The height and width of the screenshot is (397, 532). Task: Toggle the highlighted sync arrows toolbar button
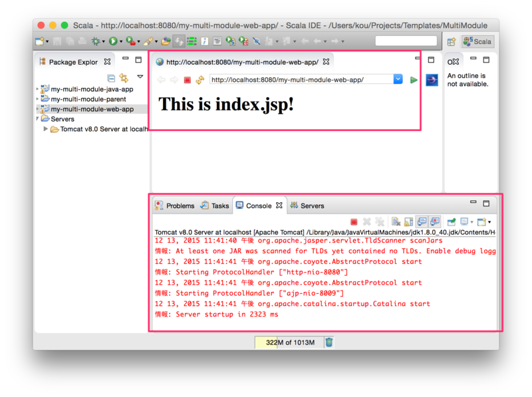click(x=178, y=41)
